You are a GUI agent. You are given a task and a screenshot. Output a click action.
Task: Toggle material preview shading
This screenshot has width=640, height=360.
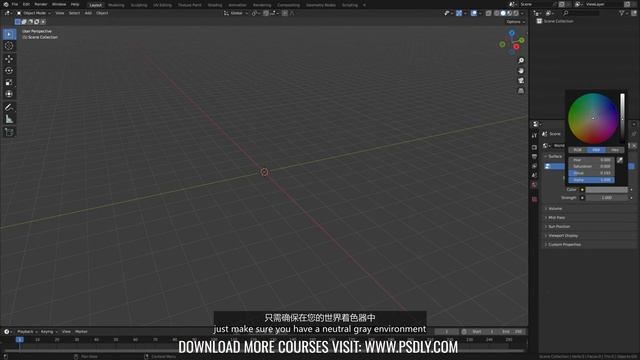pyautogui.click(x=509, y=13)
